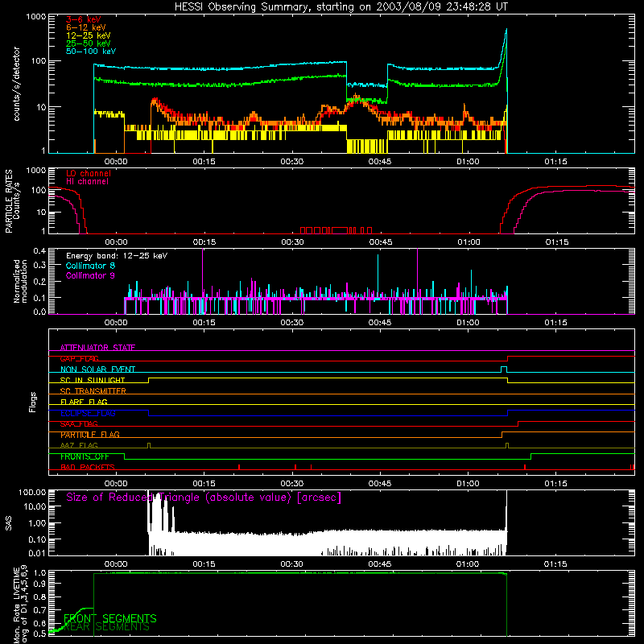
Task: Click '00:30' under the count-rate panel
Action: (x=292, y=162)
